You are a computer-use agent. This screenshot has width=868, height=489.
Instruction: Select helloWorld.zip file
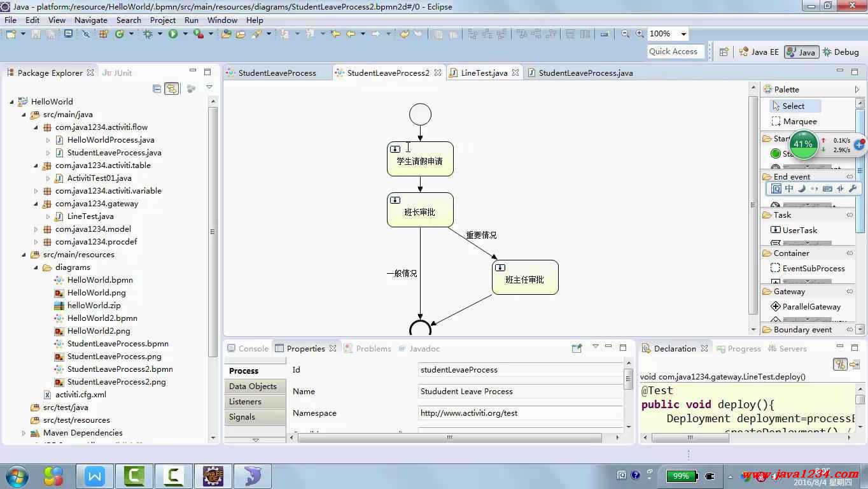pos(94,305)
